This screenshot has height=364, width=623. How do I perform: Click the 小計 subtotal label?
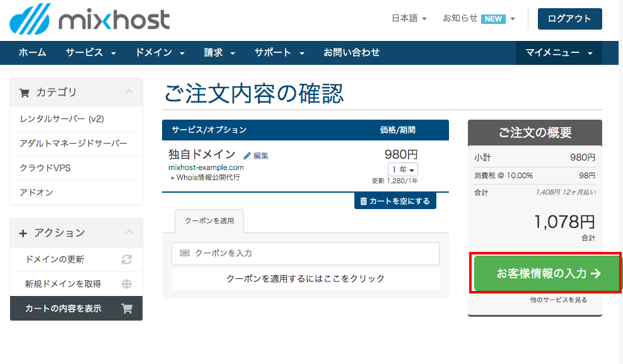[482, 157]
